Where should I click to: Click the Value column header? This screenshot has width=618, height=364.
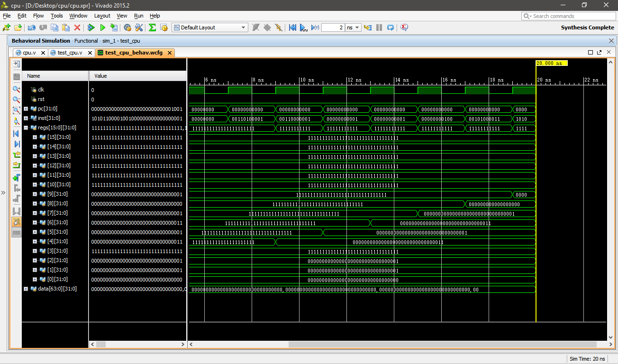click(x=137, y=76)
